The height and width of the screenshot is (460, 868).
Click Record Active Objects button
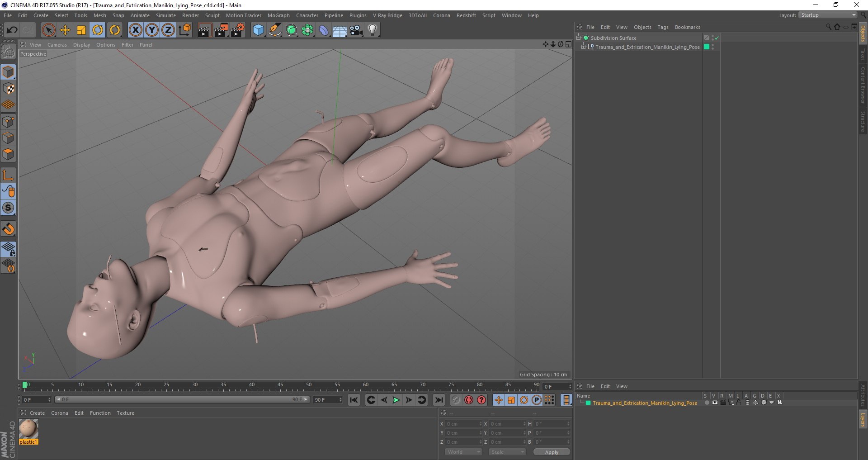tap(456, 400)
